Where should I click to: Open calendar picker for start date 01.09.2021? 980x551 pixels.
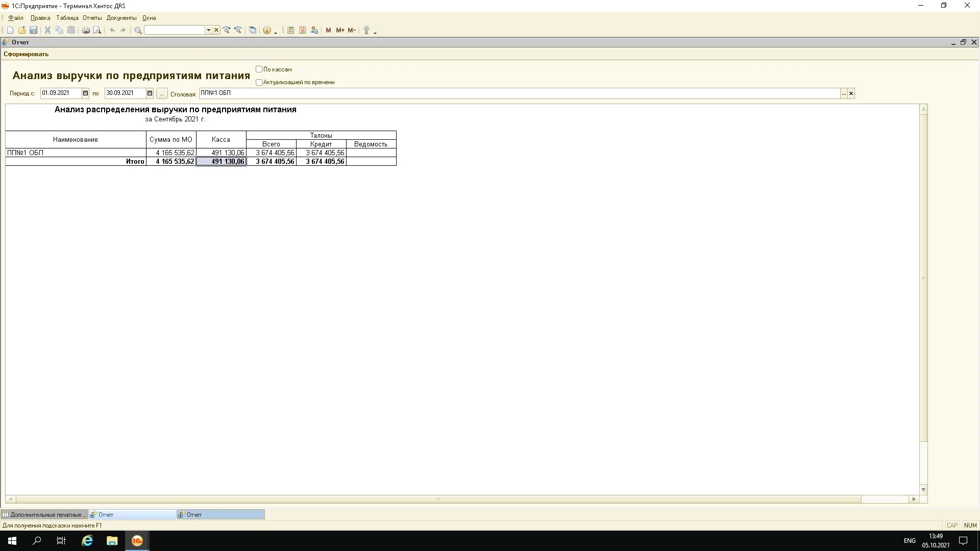(85, 93)
